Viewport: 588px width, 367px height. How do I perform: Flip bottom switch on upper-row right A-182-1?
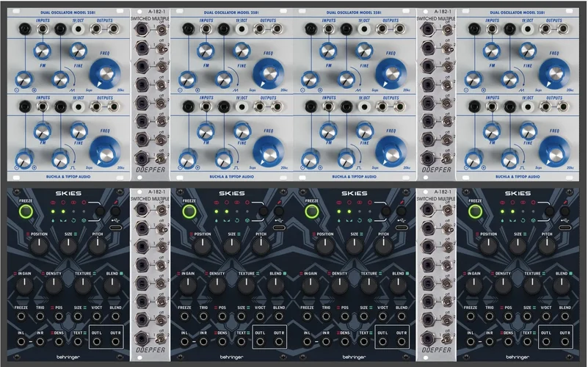[447, 159]
